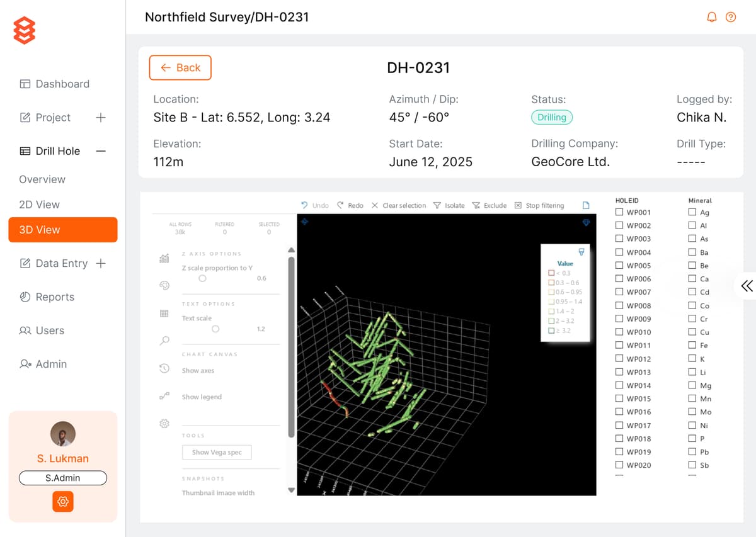Click the Z scale proportion slider handle
Screen dimensions: 756x537
click(x=202, y=278)
